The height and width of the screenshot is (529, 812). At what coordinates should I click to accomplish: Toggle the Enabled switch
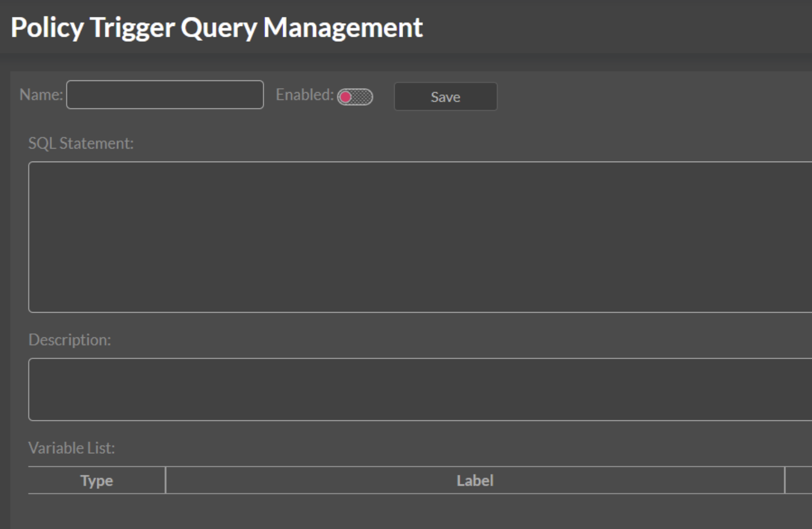(x=355, y=97)
